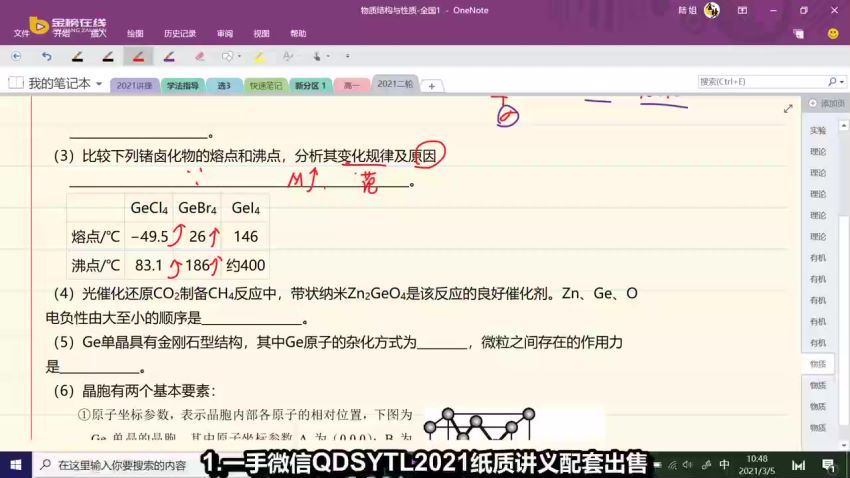The width and height of the screenshot is (850, 478).
Task: Select the yellow highlighter tool
Action: [x=260, y=56]
